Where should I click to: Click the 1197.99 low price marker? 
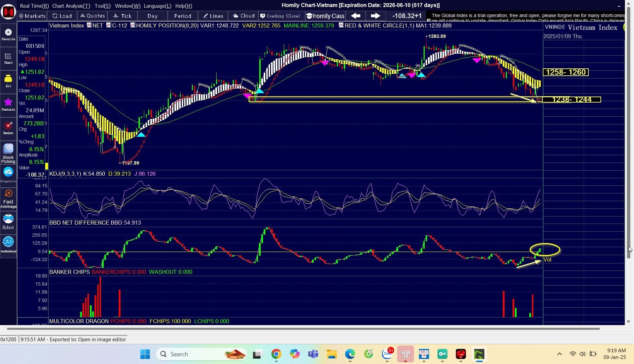coord(129,163)
